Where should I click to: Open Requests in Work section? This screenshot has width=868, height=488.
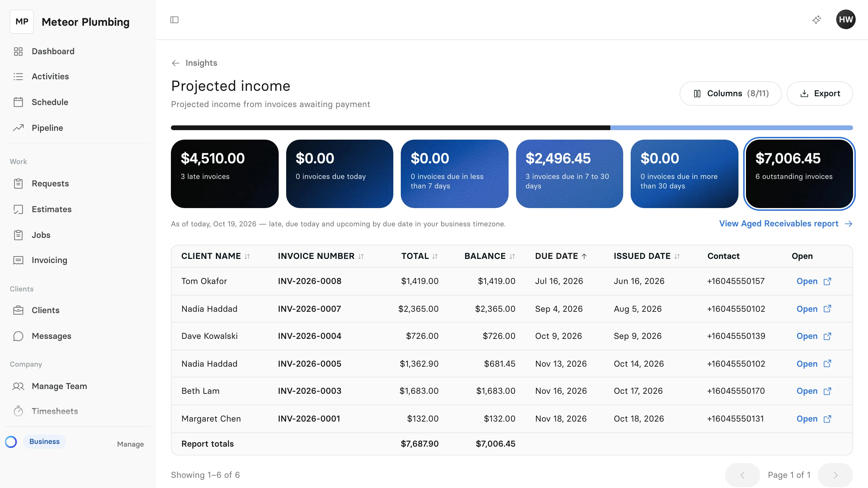click(x=78, y=184)
